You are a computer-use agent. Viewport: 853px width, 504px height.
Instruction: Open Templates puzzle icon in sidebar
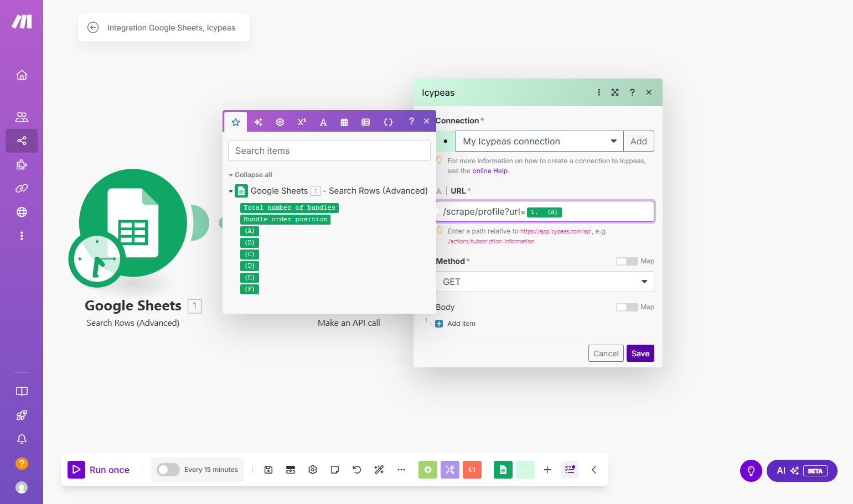[x=22, y=164]
